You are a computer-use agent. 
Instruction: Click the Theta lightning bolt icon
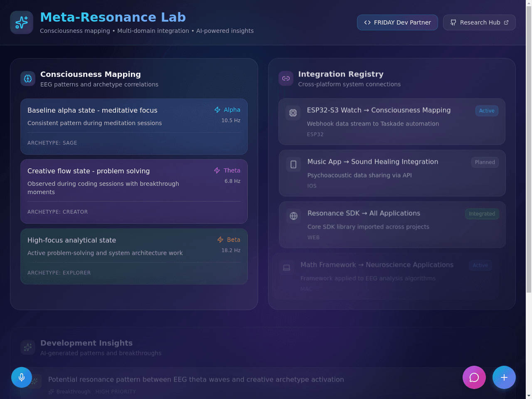tap(217, 170)
